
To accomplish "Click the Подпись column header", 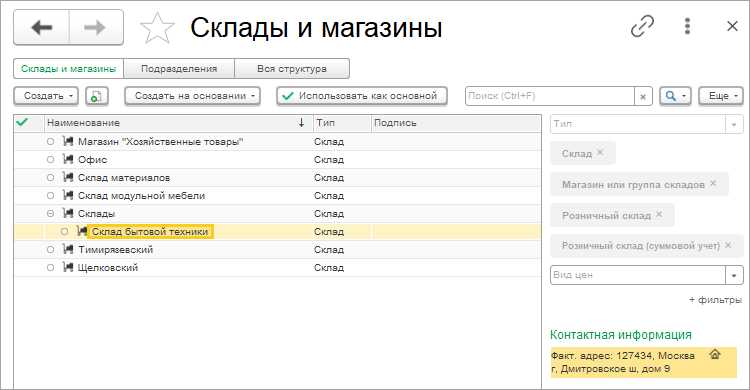I will coord(456,123).
